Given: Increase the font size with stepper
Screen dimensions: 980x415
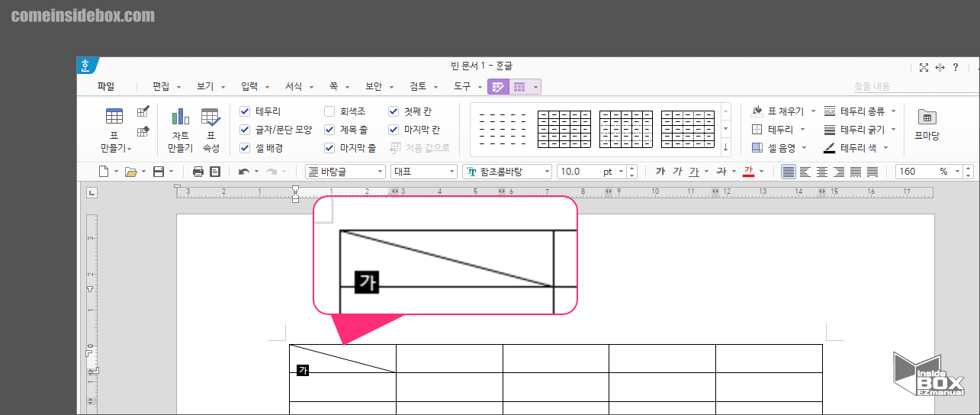Looking at the screenshot, I should (631, 168).
